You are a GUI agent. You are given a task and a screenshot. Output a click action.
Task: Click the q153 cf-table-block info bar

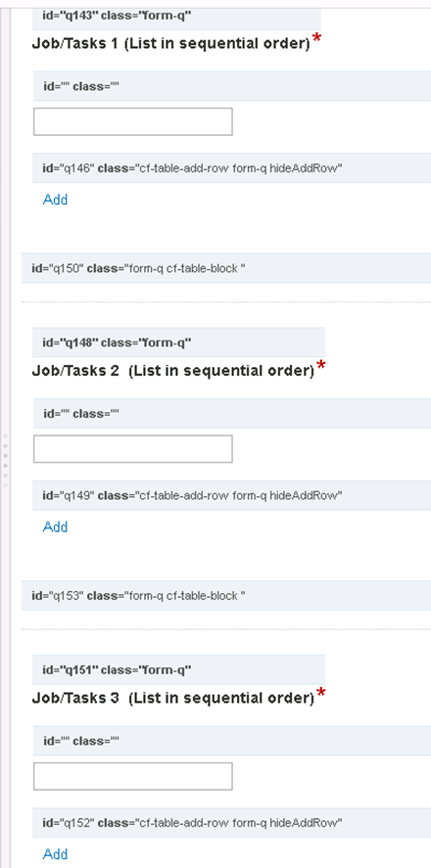(226, 596)
